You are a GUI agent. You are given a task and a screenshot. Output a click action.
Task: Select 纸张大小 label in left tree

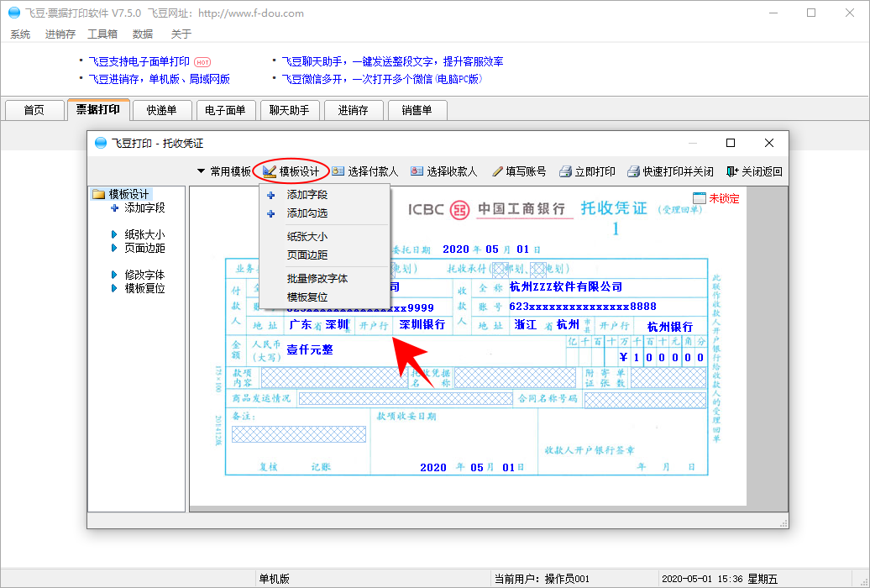click(144, 235)
